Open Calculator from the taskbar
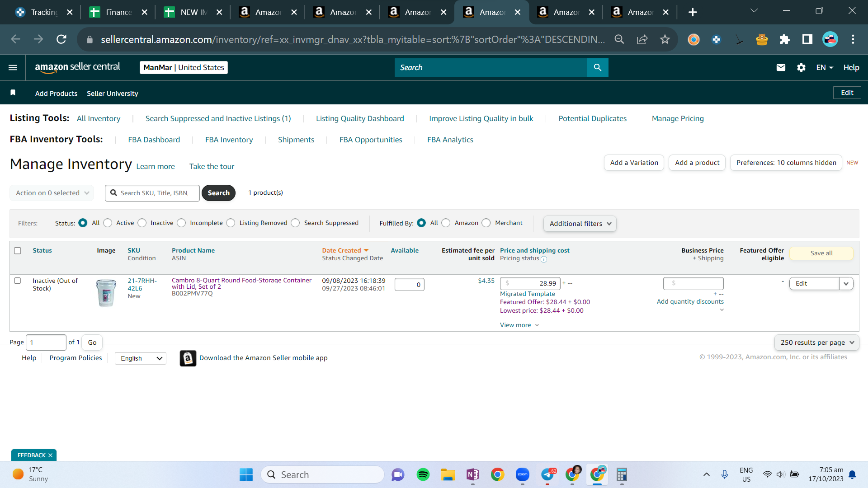The height and width of the screenshot is (488, 868). (622, 475)
